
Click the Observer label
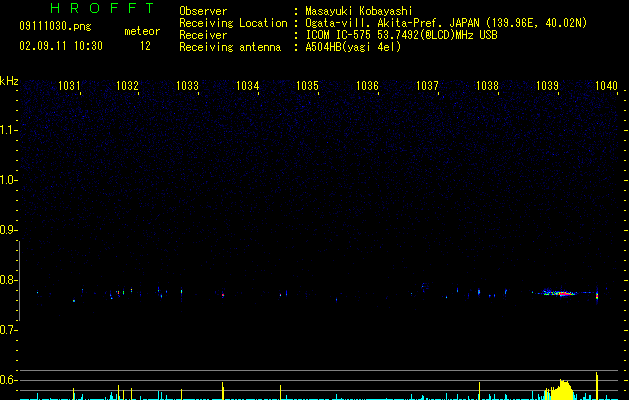(x=203, y=11)
